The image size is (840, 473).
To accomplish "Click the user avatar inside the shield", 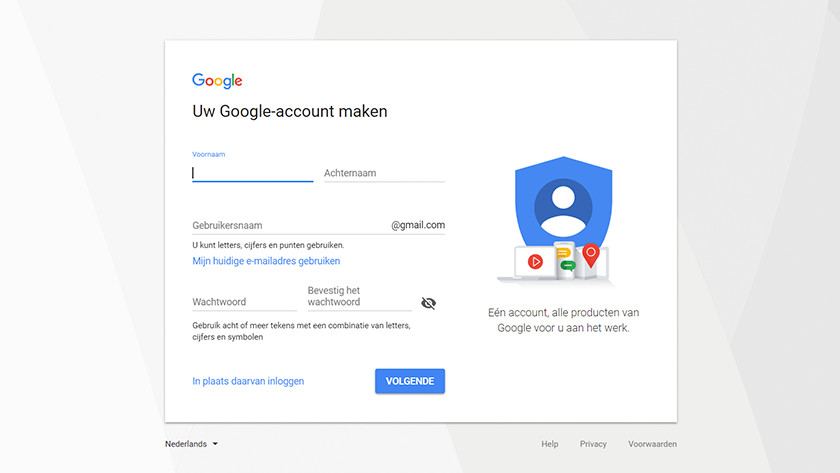I will [x=564, y=207].
